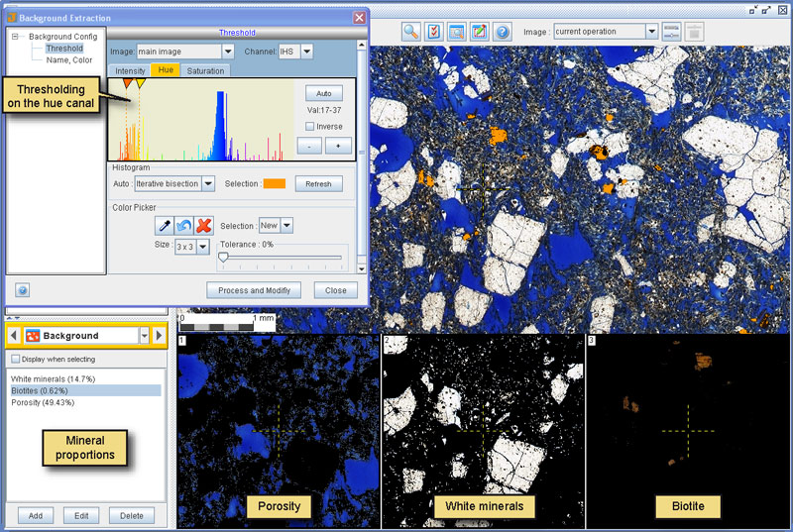The width and height of the screenshot is (793, 532).
Task: Click the blue undo arrow in Color Picker
Action: 184,225
